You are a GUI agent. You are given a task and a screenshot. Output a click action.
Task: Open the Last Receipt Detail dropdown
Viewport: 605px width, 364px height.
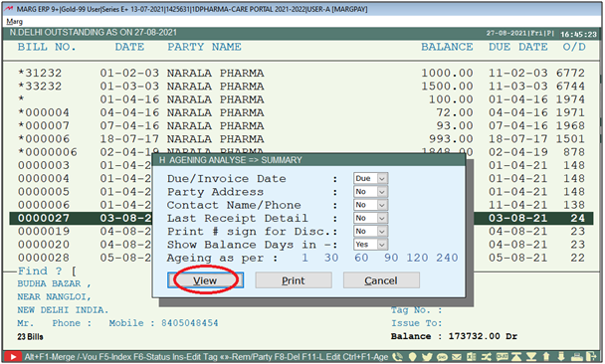coord(371,218)
